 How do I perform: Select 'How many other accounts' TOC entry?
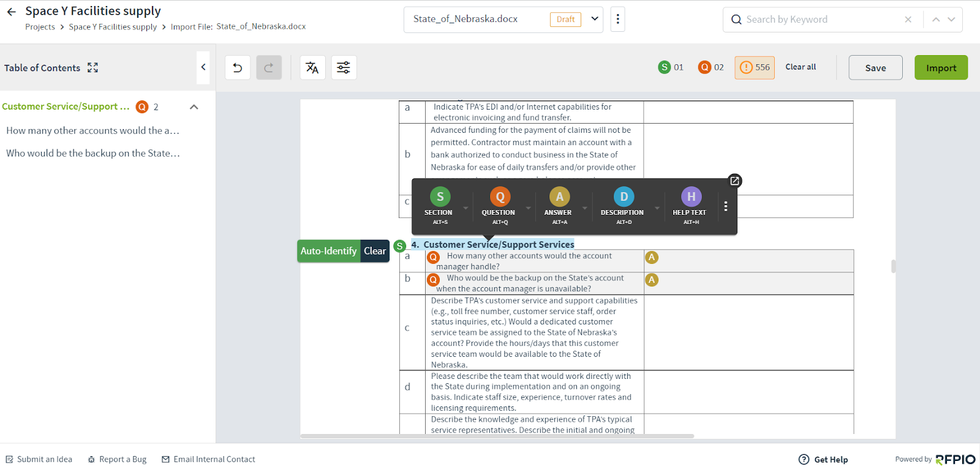(92, 130)
